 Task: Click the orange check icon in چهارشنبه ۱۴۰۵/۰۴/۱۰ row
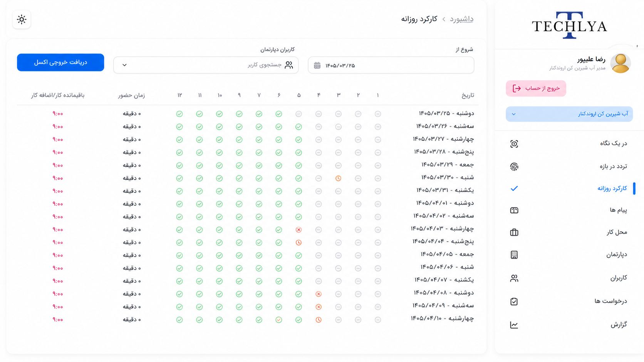pos(278,320)
